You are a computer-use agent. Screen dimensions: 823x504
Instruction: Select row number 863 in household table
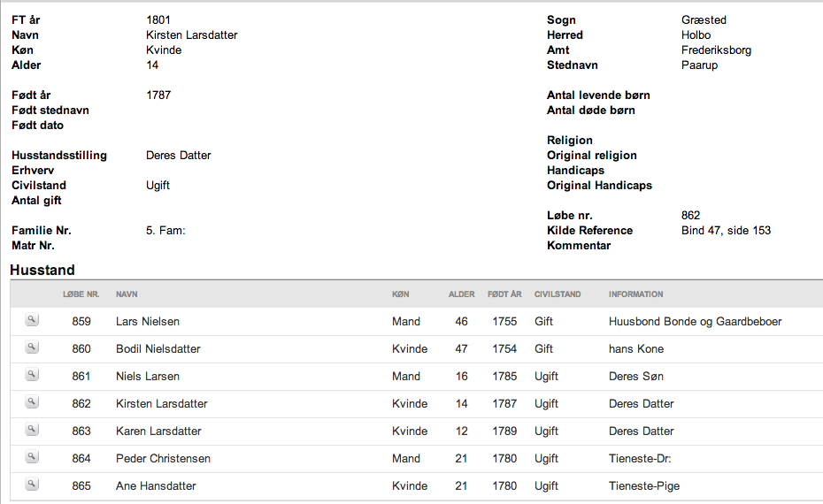[81, 431]
